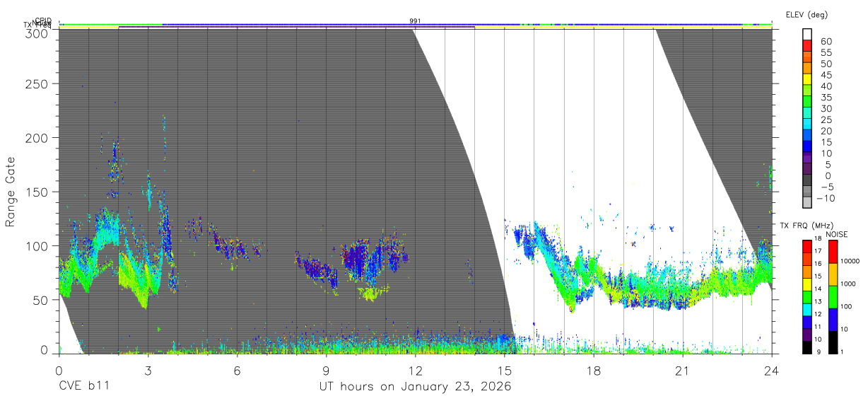Viewport: 868px width, 401px height.
Task: Click the ELEV colorbar label '60'
Action: 826,42
